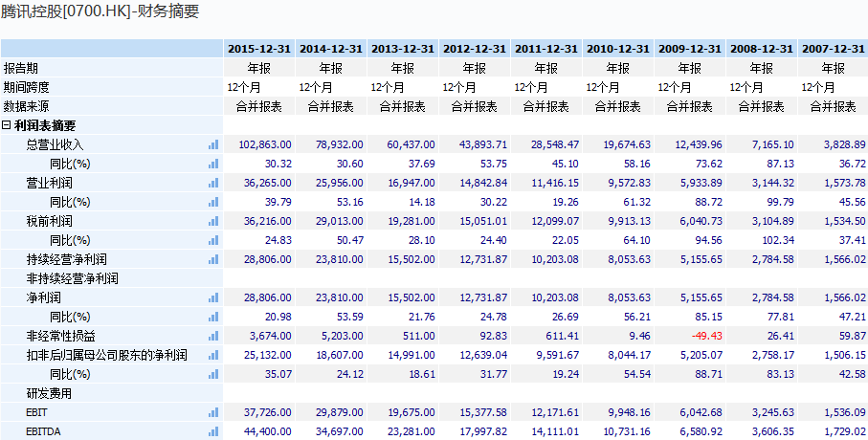Click 合并报表 cell under 2007-12-31
868x440 pixels.
click(x=834, y=106)
